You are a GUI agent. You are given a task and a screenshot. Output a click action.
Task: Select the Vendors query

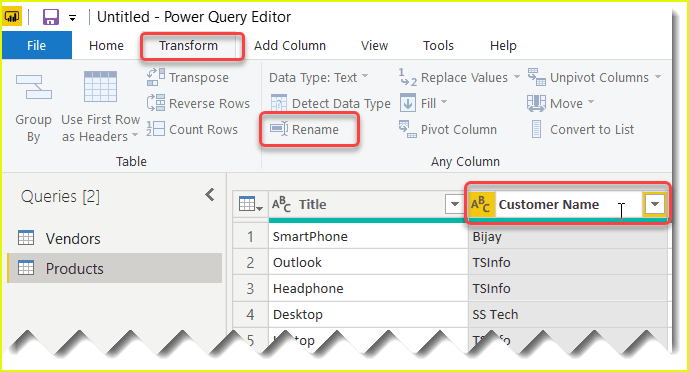pos(114,238)
